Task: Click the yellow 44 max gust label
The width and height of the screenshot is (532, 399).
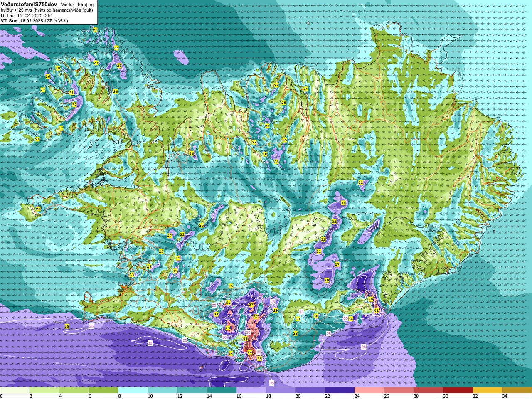Action: 250,352
